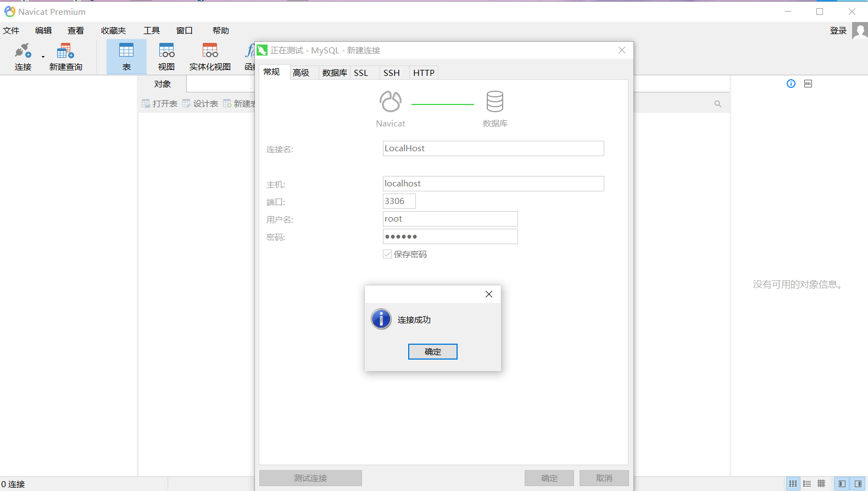Click the connection name field LocalHost
Image resolution: width=868 pixels, height=491 pixels.
tap(493, 148)
